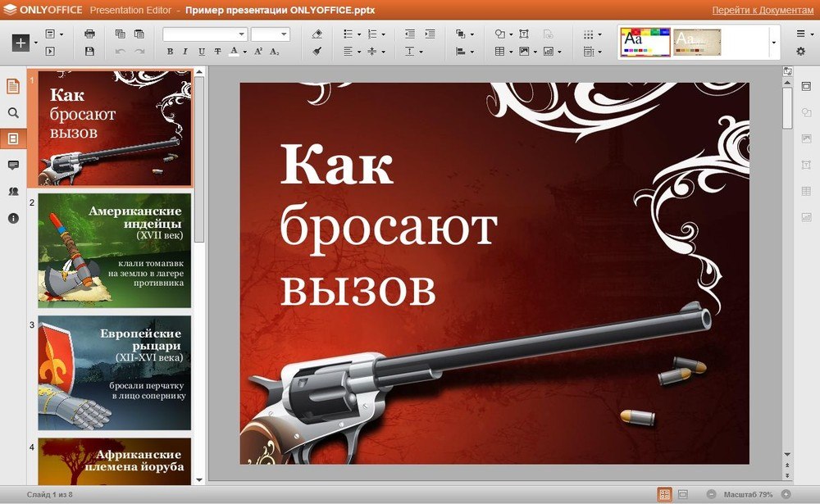This screenshot has height=504, width=820.
Task: Zoom in with the plus button
Action: (x=786, y=494)
